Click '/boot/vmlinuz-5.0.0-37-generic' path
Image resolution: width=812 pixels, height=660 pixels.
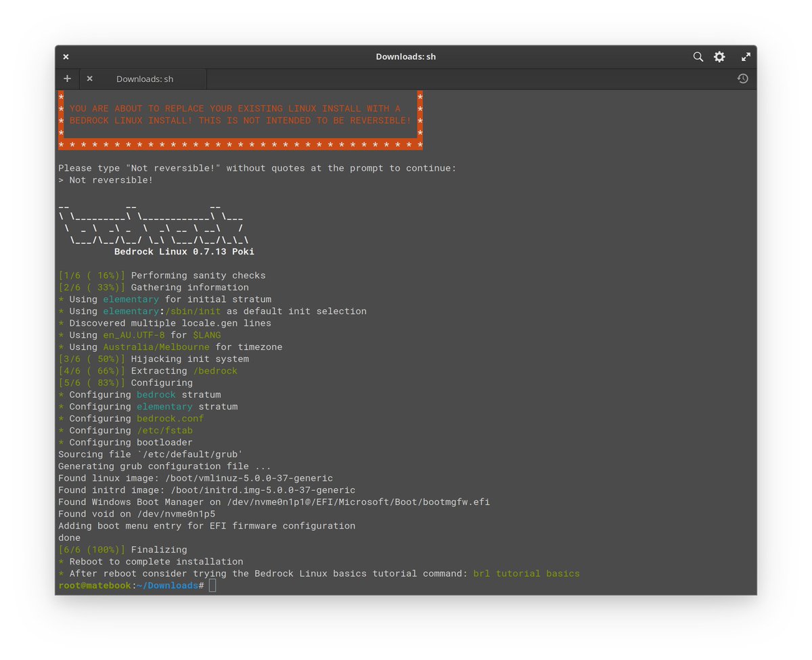coord(249,478)
